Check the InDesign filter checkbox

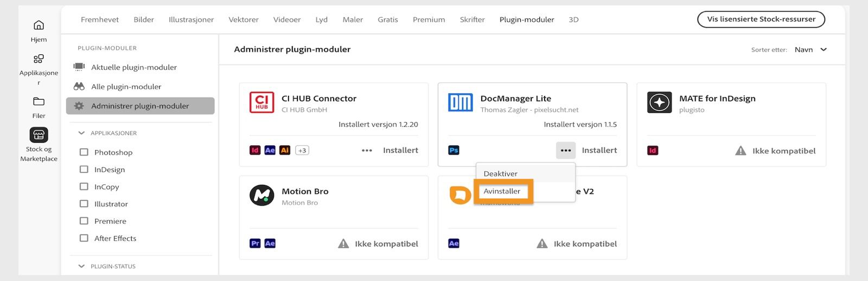point(84,169)
